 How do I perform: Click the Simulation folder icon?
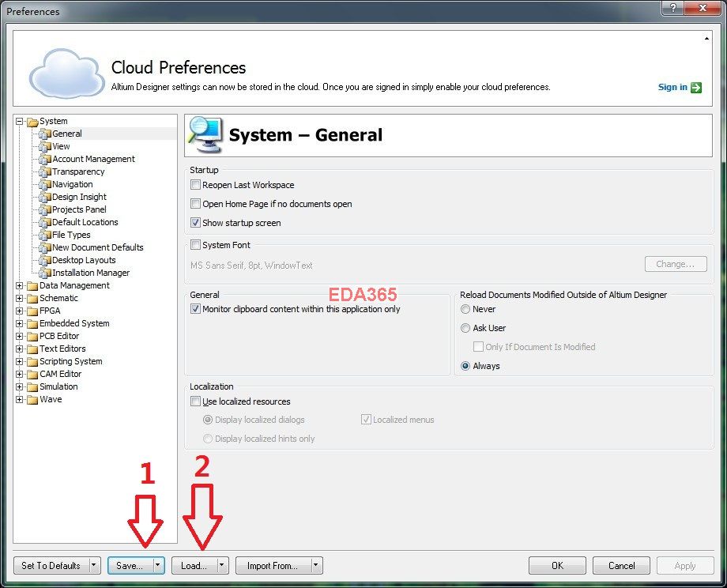point(32,387)
